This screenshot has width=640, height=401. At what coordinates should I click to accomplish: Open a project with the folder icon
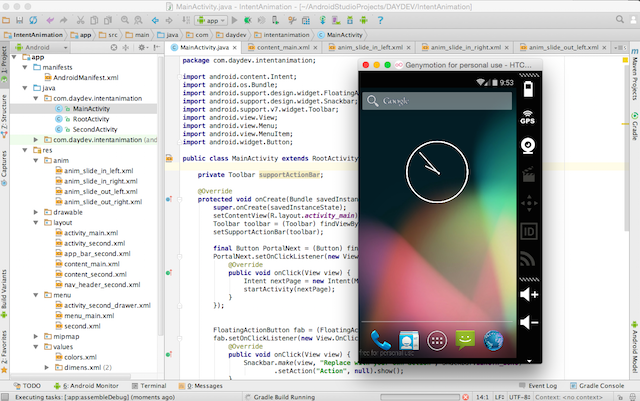click(6, 20)
